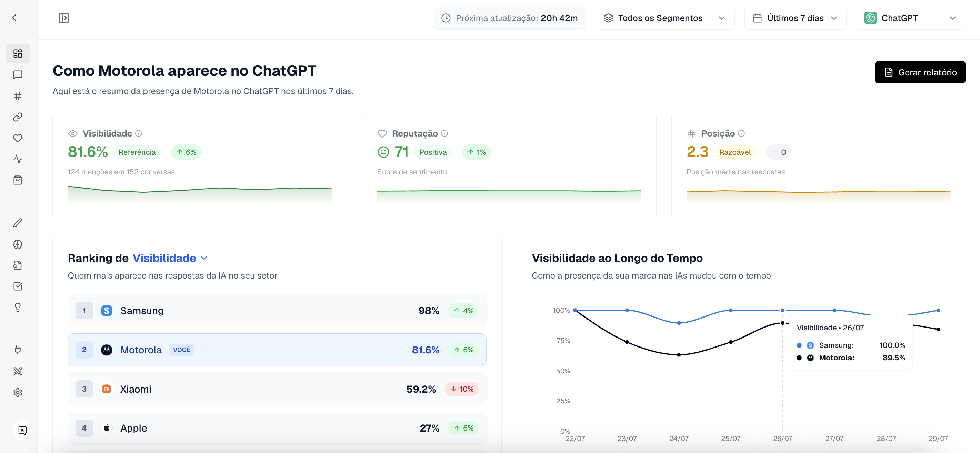Click the Xiaomi logo in ranking
This screenshot has height=453, width=980.
[x=107, y=389]
